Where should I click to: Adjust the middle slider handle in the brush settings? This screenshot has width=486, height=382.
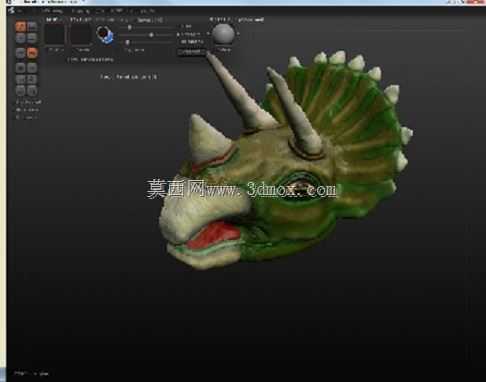(151, 35)
